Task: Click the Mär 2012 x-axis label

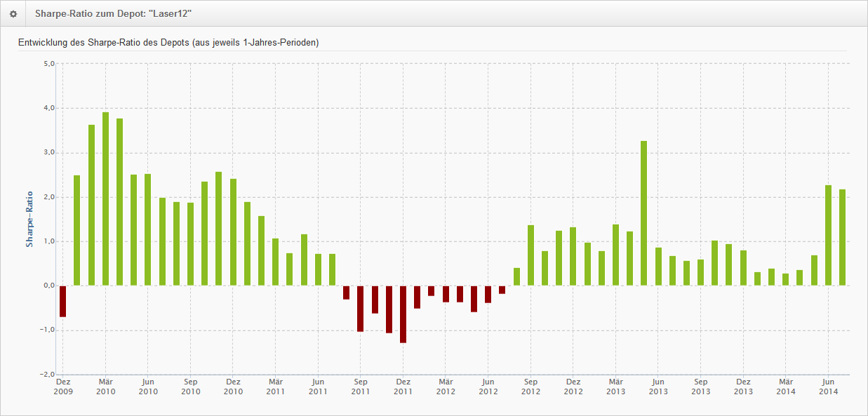Action: point(446,387)
